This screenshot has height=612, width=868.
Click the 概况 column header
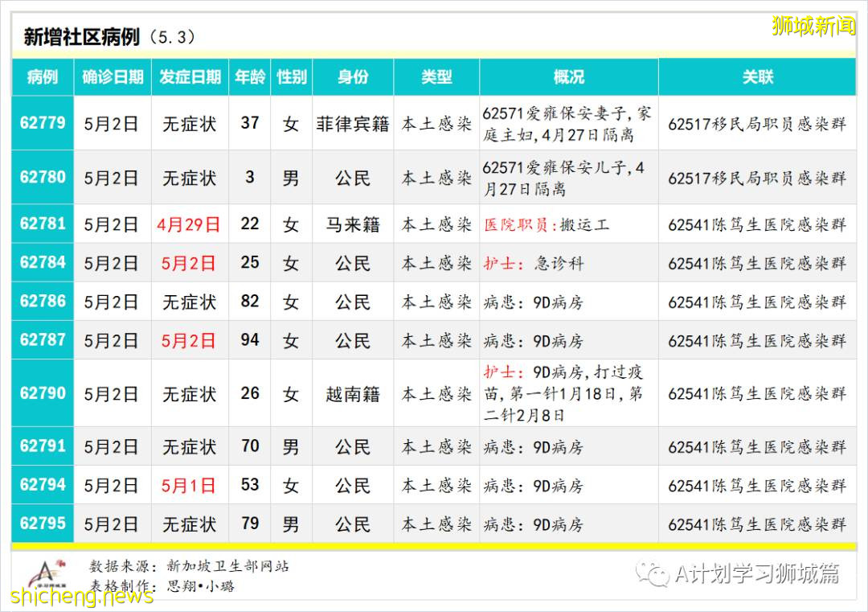[x=571, y=76]
